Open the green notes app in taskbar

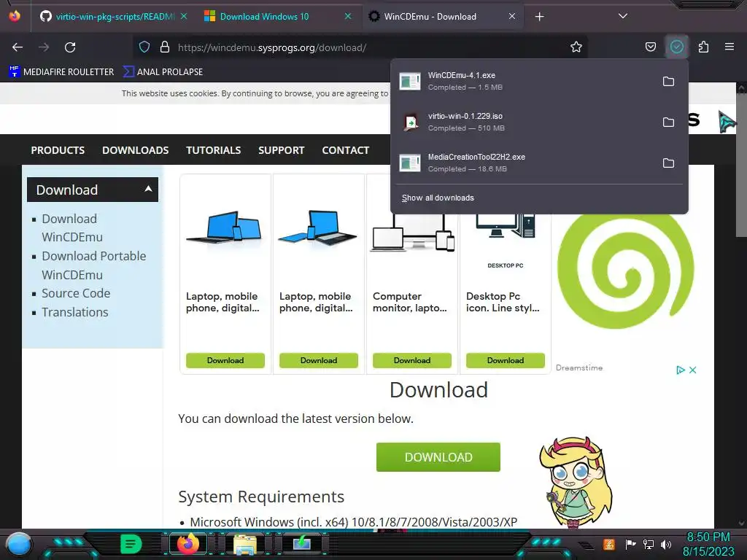131,544
